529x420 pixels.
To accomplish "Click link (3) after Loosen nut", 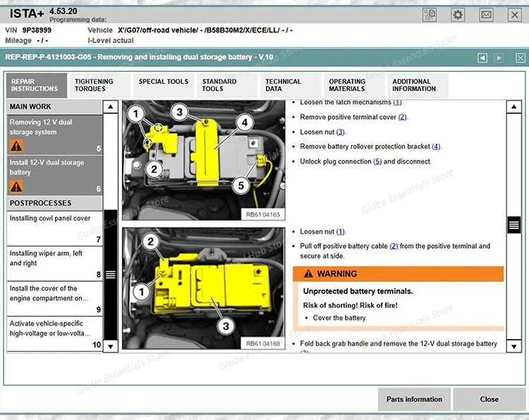I will 341,132.
